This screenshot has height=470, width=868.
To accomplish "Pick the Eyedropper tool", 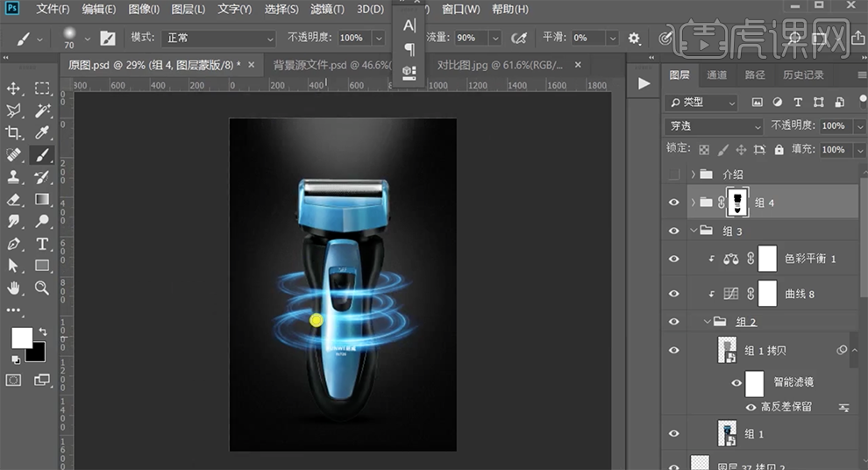I will [x=41, y=133].
